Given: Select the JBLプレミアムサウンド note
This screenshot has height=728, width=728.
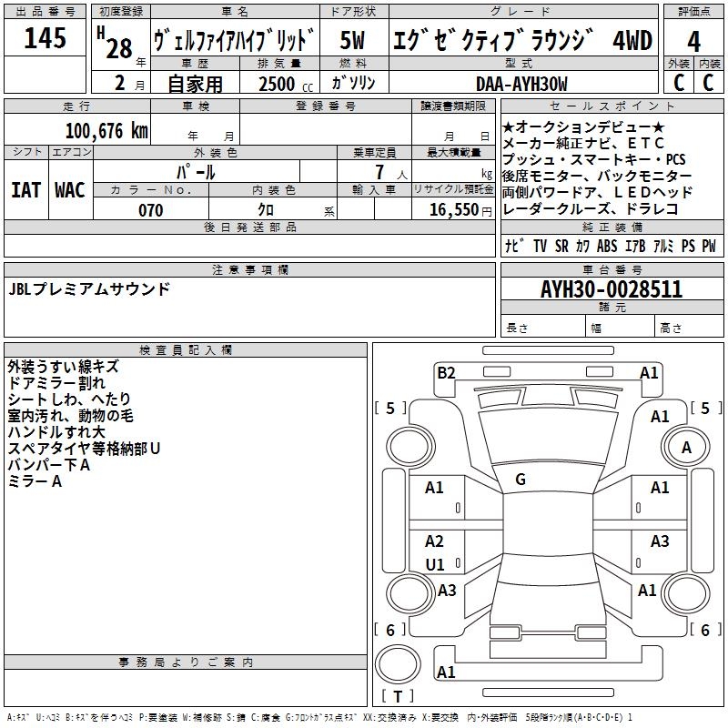Looking at the screenshot, I should point(89,289).
